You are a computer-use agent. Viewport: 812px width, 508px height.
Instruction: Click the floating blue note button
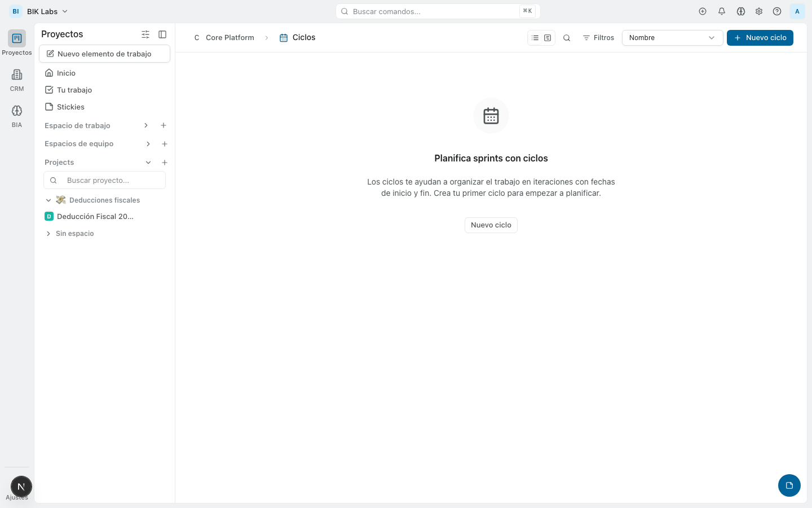pyautogui.click(x=789, y=485)
